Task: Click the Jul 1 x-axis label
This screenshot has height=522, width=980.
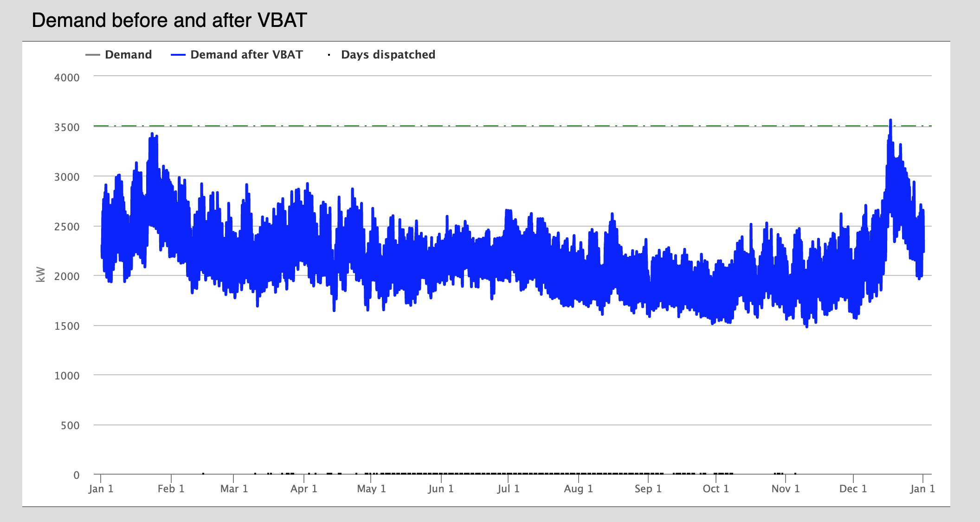Action: point(508,489)
